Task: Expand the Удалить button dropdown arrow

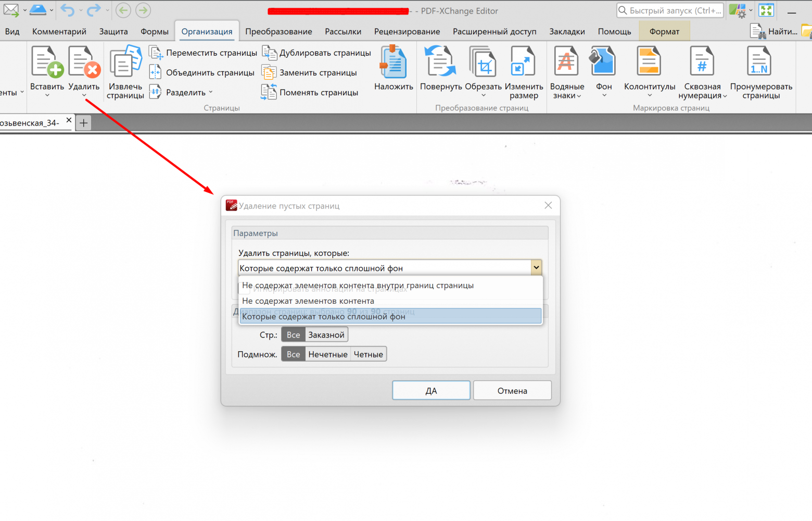Action: 84,95
